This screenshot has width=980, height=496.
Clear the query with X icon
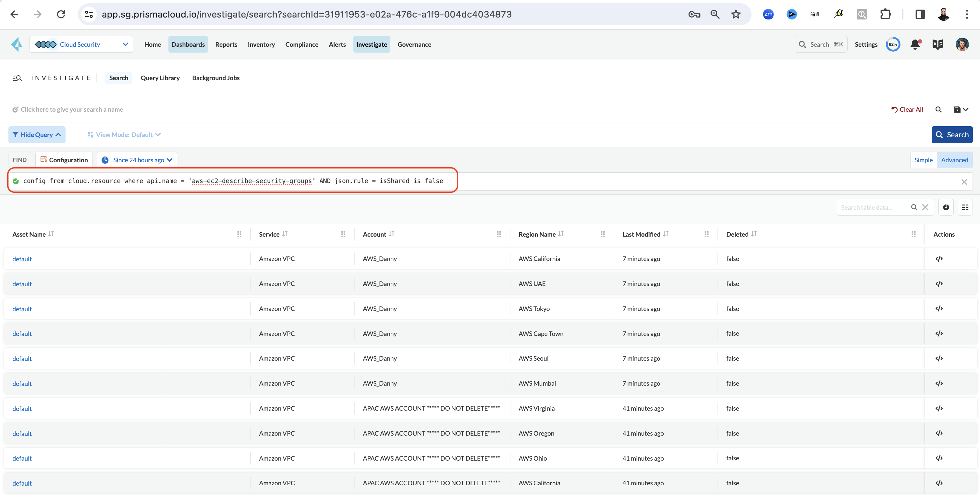[x=964, y=182]
